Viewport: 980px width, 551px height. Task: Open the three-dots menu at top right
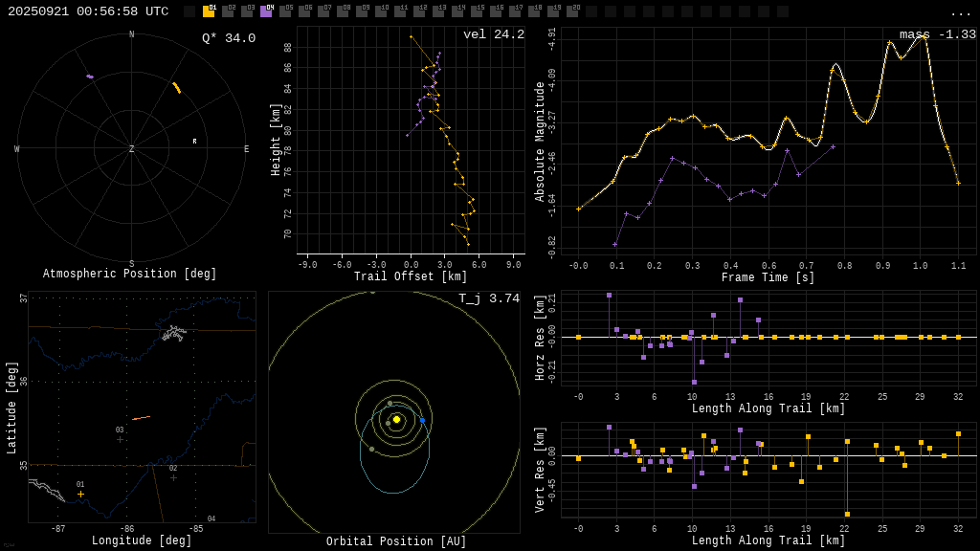[x=960, y=12]
